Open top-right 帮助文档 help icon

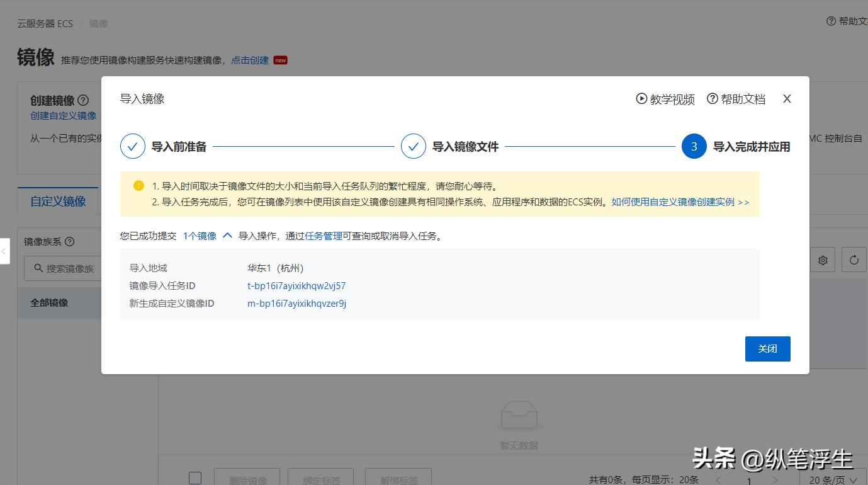tap(830, 21)
